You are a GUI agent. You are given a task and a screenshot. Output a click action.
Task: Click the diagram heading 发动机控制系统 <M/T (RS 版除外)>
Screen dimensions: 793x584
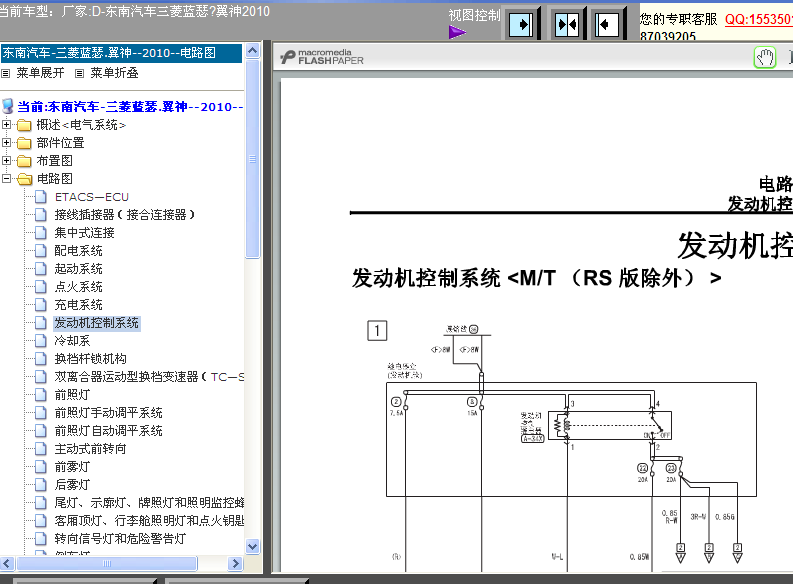click(x=537, y=278)
